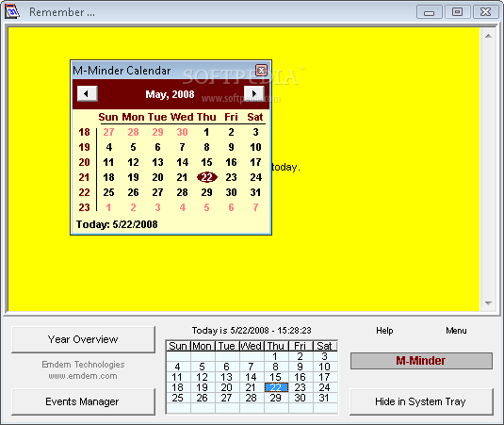Image resolution: width=504 pixels, height=425 pixels.
Task: Select April 27 in popup calendar
Action: [x=108, y=132]
